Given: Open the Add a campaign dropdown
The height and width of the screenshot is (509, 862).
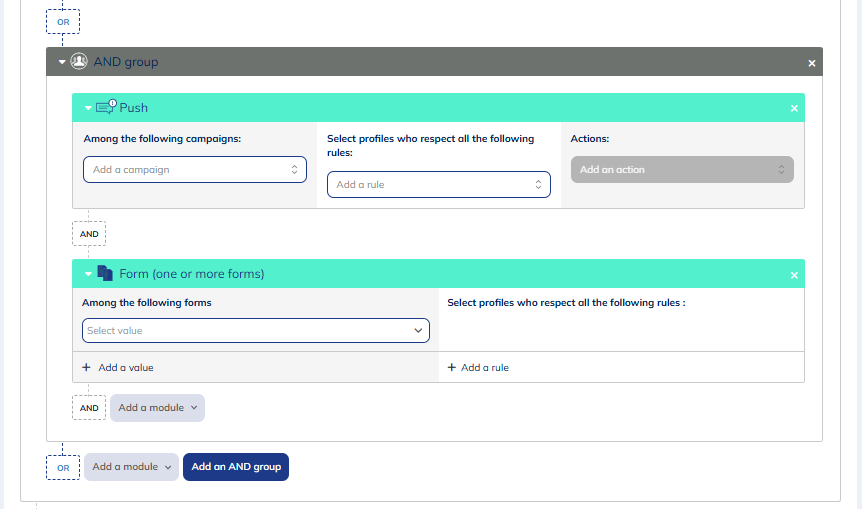Looking at the screenshot, I should point(195,170).
